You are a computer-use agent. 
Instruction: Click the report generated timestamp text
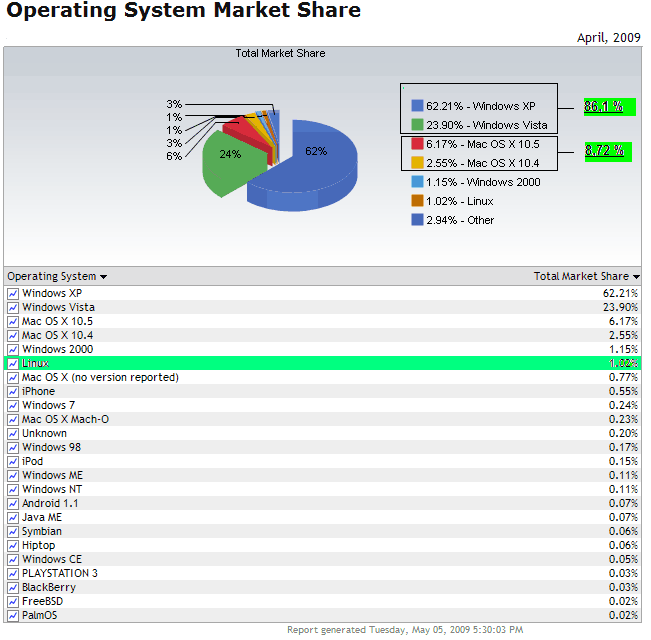[x=405, y=630]
